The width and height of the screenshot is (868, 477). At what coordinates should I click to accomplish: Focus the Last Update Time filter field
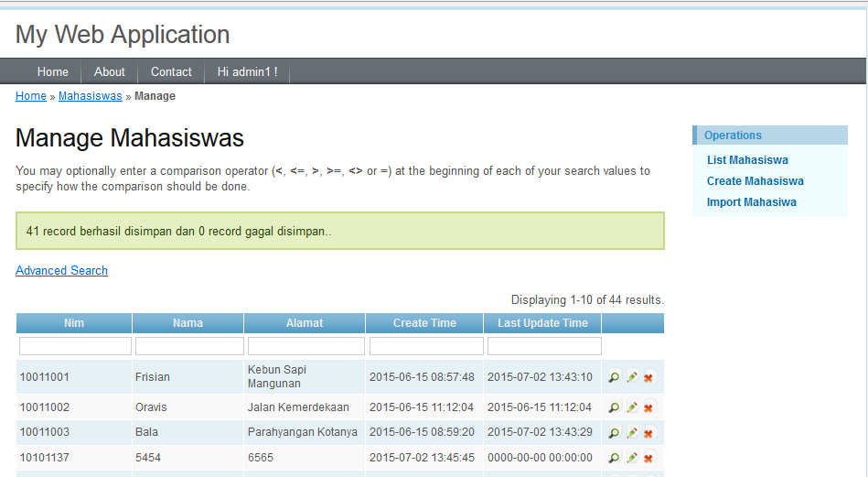coord(544,346)
